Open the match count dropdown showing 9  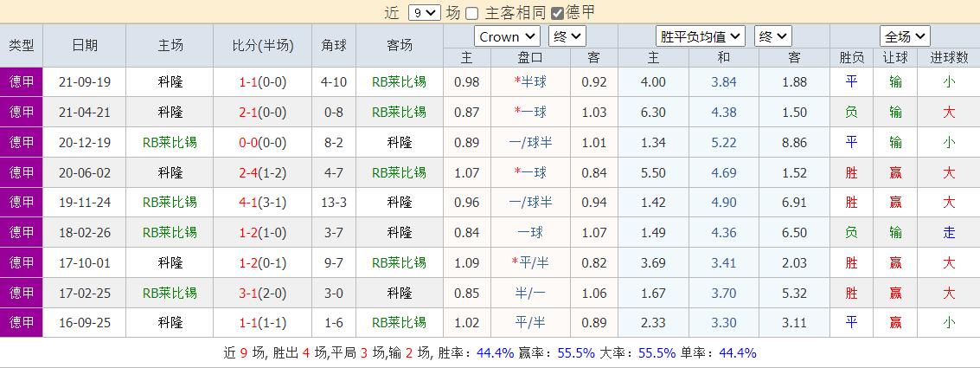point(425,12)
